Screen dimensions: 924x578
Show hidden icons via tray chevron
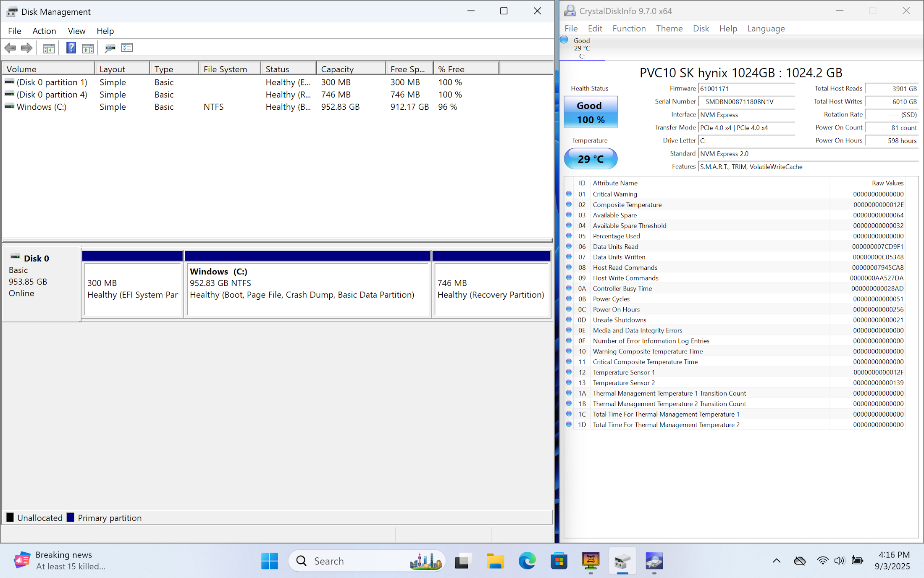click(x=777, y=560)
